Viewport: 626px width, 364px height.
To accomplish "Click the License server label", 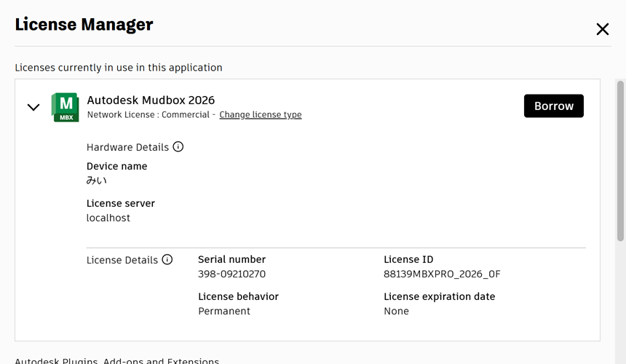I will [121, 203].
